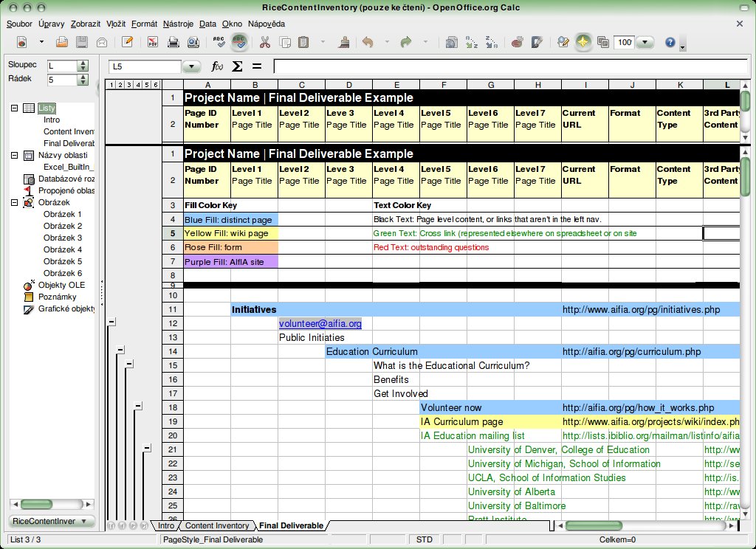This screenshot has width=756, height=549.
Task: Collapse outline group at row 12
Action: 111,322
